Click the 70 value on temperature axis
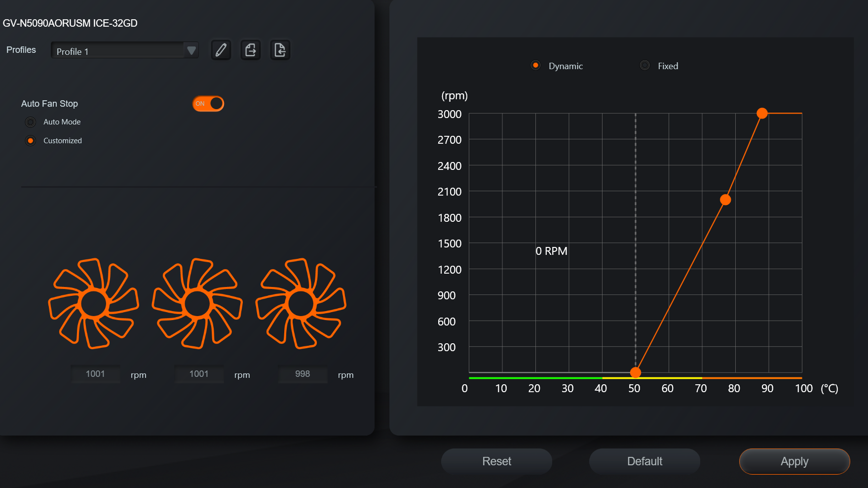 (x=701, y=388)
